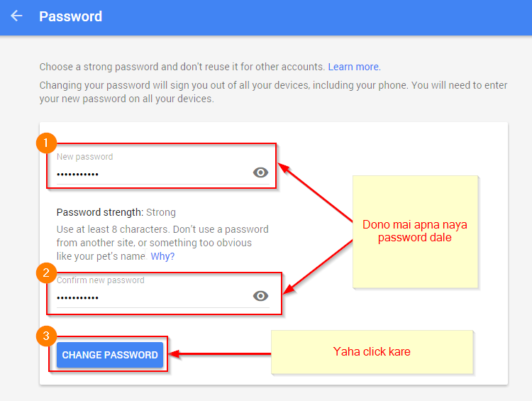The width and height of the screenshot is (532, 401).
Task: Click the Password strength: Strong text
Action: pos(116,212)
